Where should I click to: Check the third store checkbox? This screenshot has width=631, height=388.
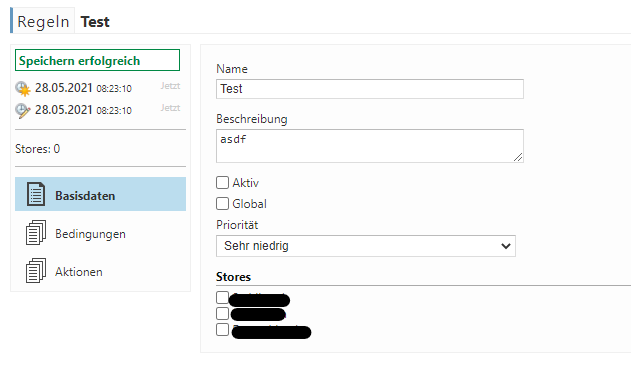(x=223, y=329)
